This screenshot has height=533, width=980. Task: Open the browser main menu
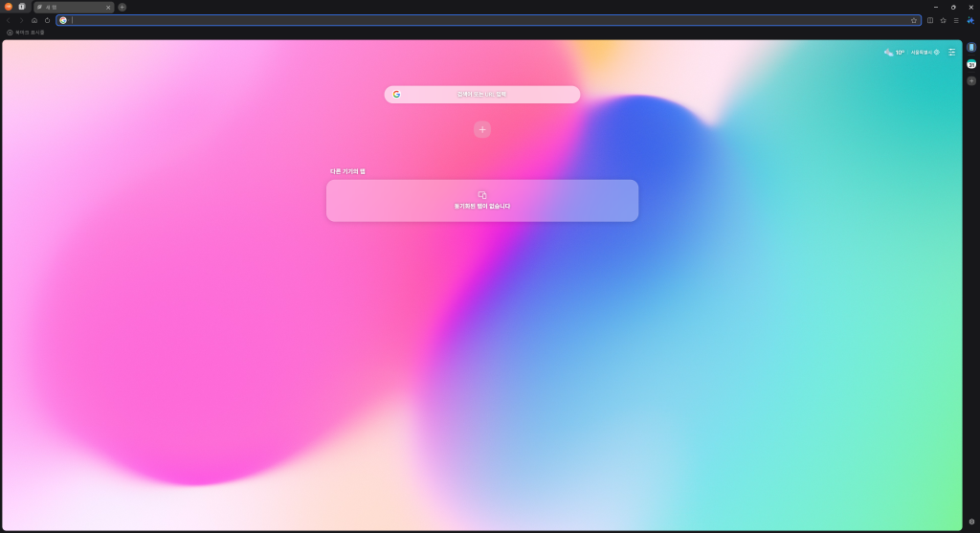956,20
